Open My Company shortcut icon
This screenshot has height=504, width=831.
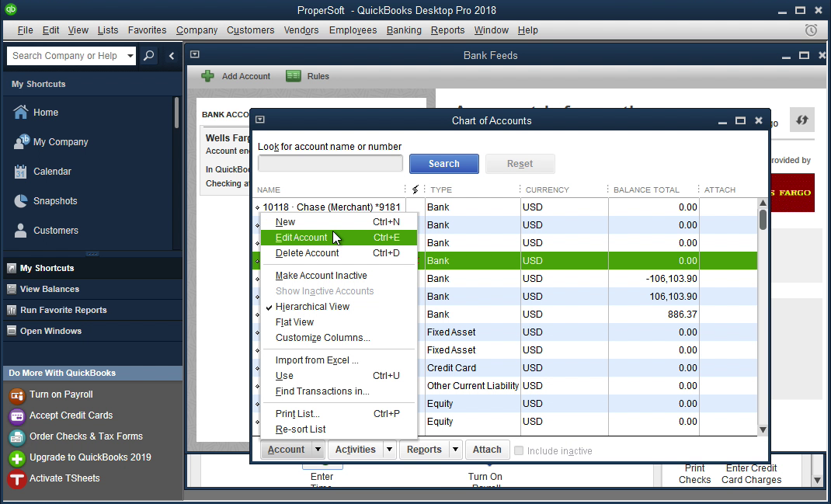(21, 142)
